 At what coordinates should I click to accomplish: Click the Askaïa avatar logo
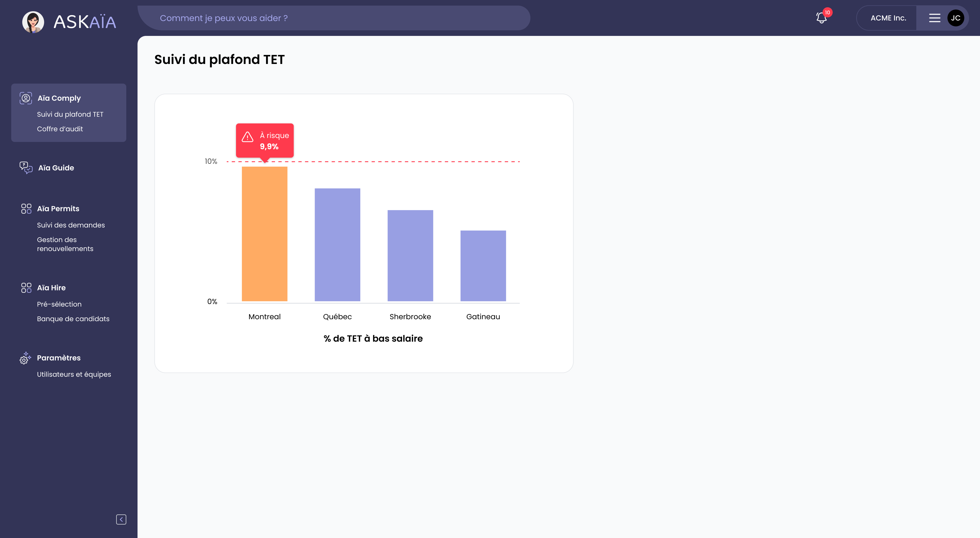point(33,22)
